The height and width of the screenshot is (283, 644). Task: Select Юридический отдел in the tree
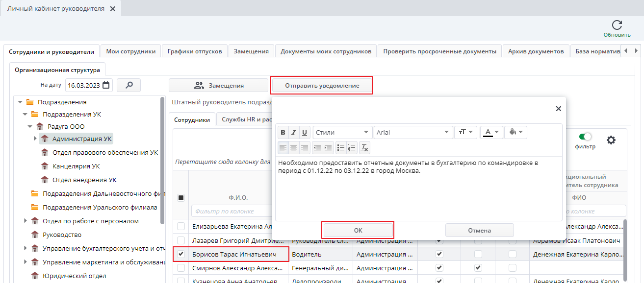click(x=74, y=276)
